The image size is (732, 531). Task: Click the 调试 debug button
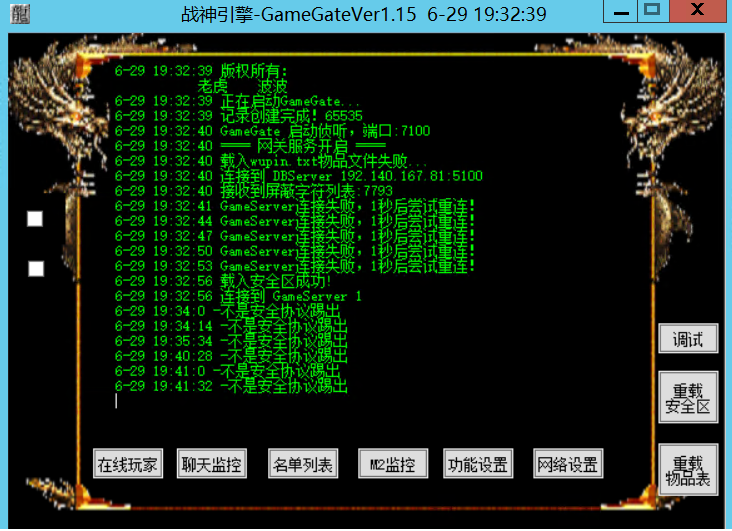[688, 339]
